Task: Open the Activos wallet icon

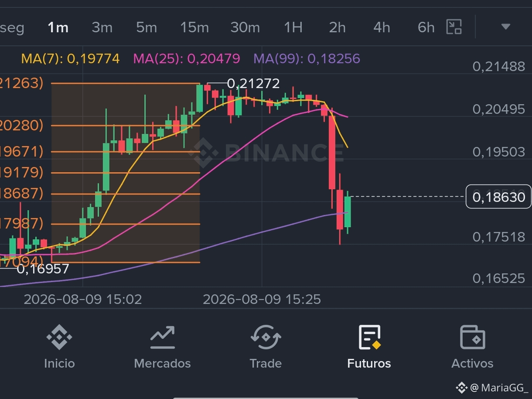Action: point(473,338)
